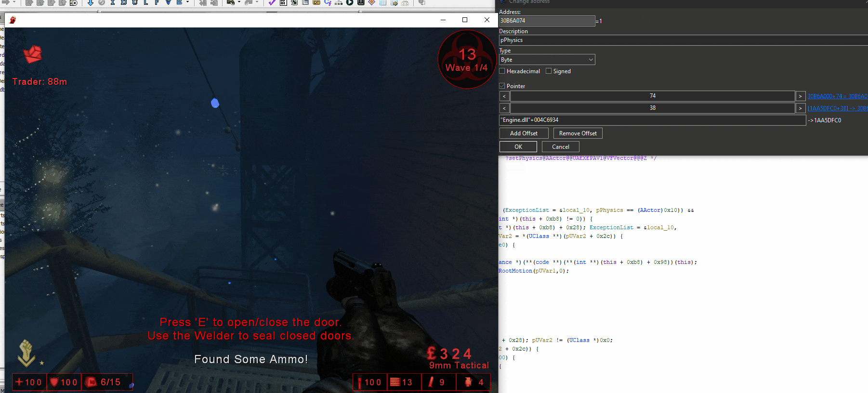This screenshot has height=393, width=868.
Task: Tick the Signed checkbox
Action: [549, 71]
